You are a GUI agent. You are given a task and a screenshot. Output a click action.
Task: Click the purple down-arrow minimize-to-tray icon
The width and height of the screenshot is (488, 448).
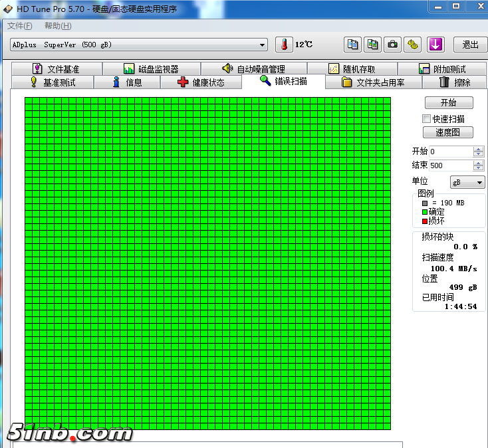tap(435, 45)
